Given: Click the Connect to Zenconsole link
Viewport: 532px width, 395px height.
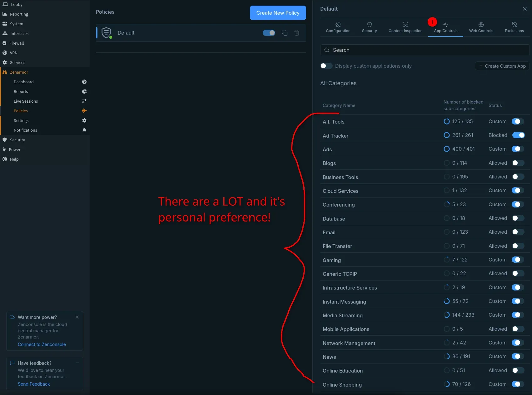Looking at the screenshot, I should 42,344.
